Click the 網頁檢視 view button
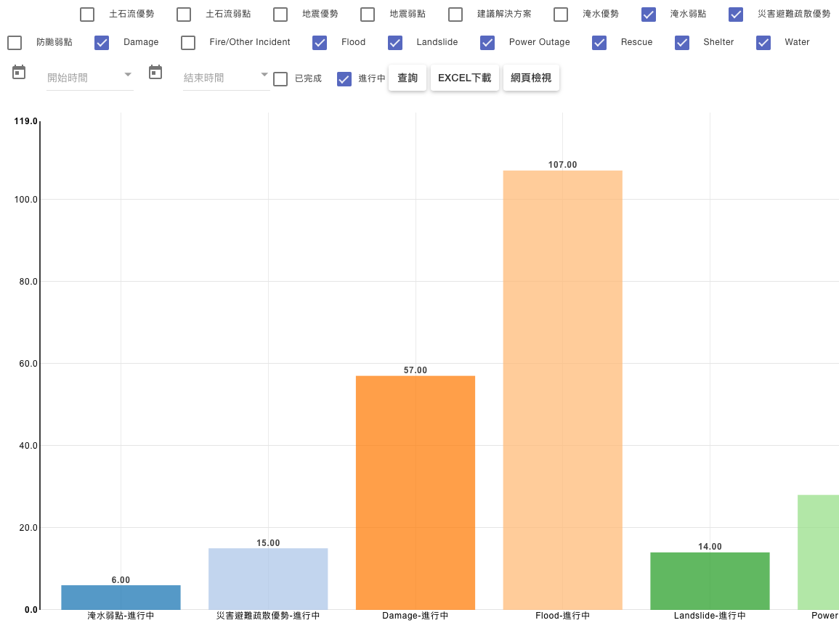Viewport: 839px width, 644px height. [x=531, y=77]
